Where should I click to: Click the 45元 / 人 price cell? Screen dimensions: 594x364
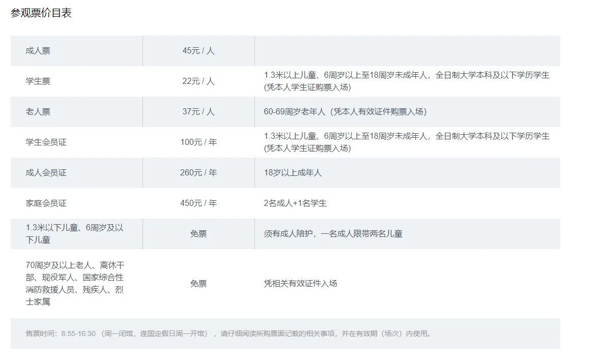coord(199,51)
